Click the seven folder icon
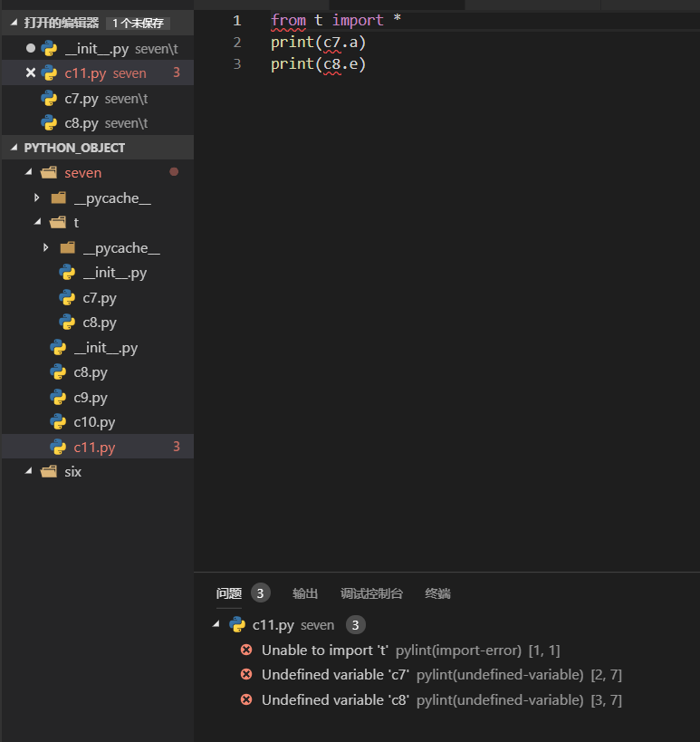Viewport: 700px width, 742px height. tap(49, 173)
